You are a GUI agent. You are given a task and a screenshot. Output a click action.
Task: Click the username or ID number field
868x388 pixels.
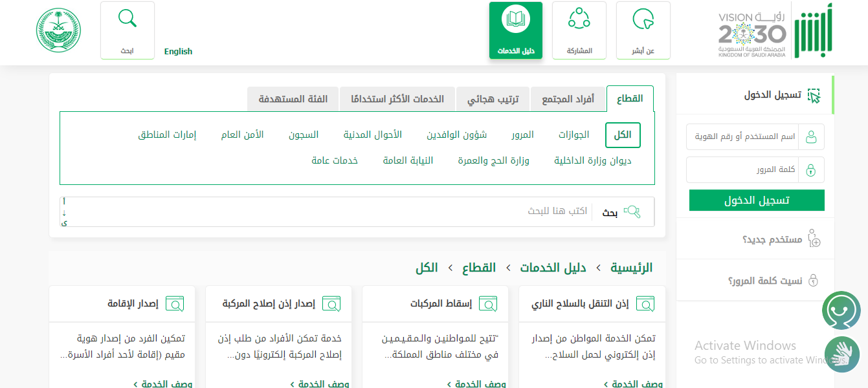tap(742, 137)
